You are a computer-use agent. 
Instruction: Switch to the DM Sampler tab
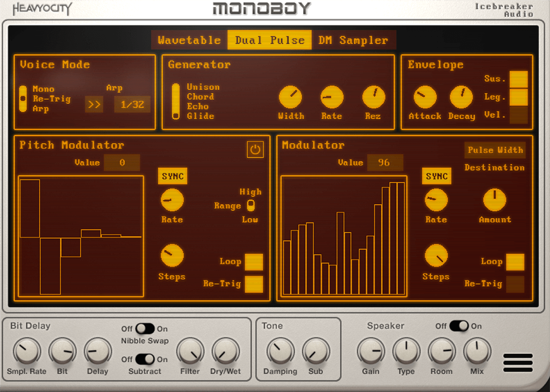[353, 40]
